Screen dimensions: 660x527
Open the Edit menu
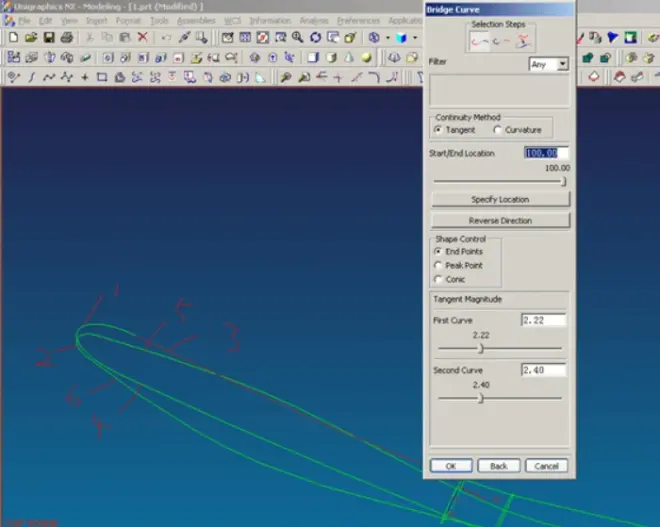point(45,21)
